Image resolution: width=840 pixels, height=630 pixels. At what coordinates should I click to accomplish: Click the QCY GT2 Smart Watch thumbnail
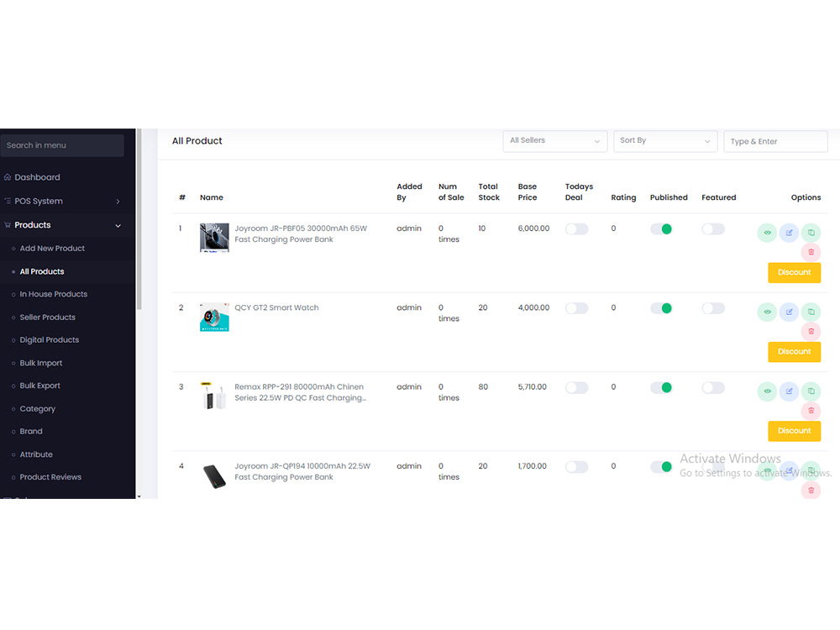coord(214,317)
